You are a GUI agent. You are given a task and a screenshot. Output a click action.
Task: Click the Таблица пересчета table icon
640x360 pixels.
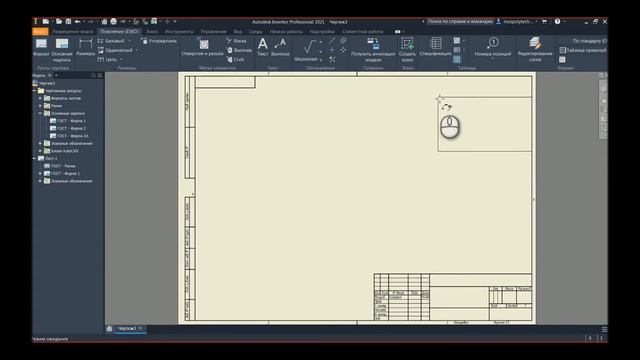(562, 50)
